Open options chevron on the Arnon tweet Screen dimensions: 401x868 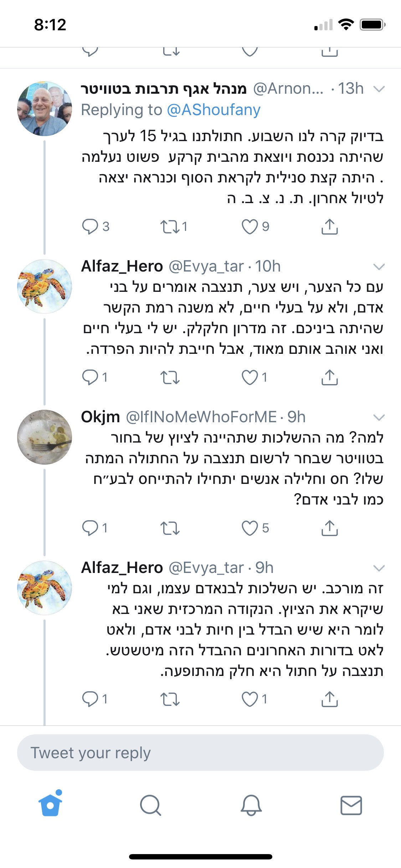pos(379,89)
